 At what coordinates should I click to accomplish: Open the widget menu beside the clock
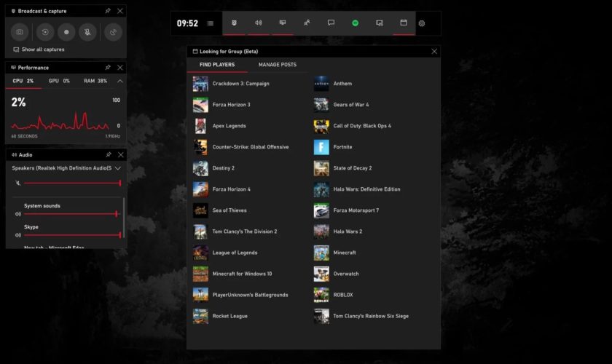[x=210, y=23]
